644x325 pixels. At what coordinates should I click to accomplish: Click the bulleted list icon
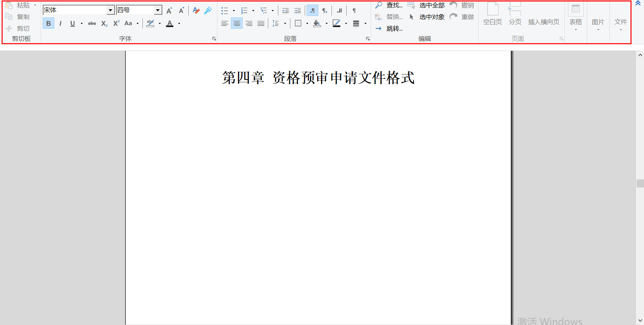pyautogui.click(x=224, y=10)
